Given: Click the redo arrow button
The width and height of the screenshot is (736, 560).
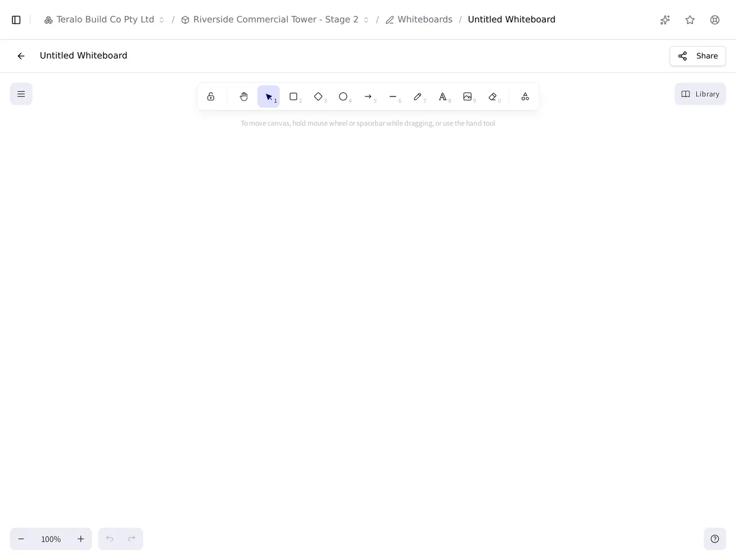Looking at the screenshot, I should click(132, 539).
